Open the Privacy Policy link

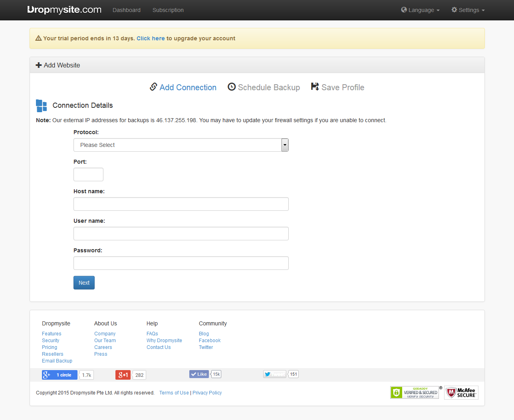pyautogui.click(x=207, y=393)
